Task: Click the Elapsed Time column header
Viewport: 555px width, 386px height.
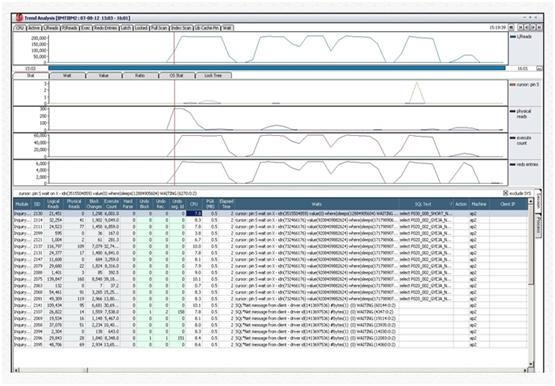Action: (x=226, y=204)
